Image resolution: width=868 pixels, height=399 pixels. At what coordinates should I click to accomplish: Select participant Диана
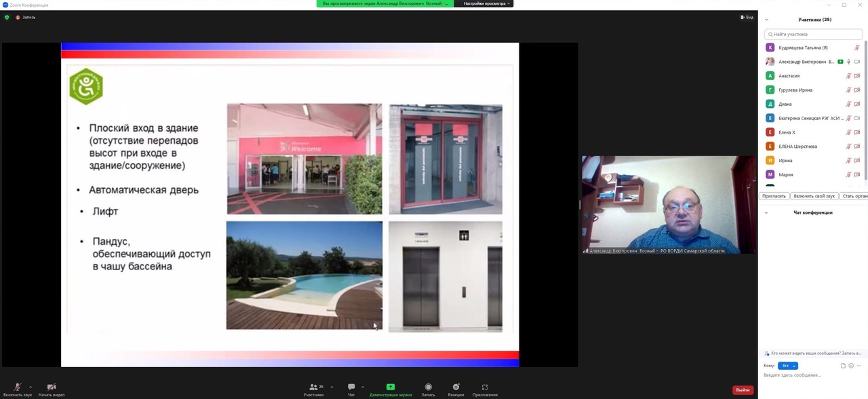[x=813, y=104]
